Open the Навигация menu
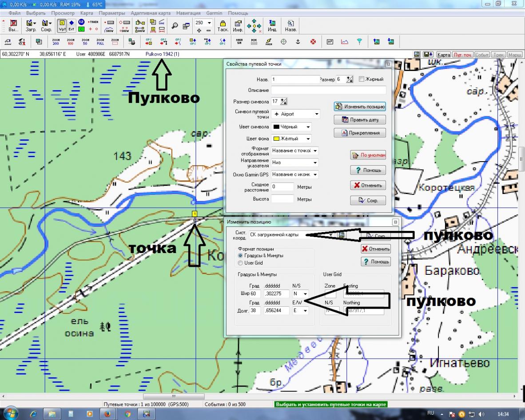525x420 pixels. 188,13
